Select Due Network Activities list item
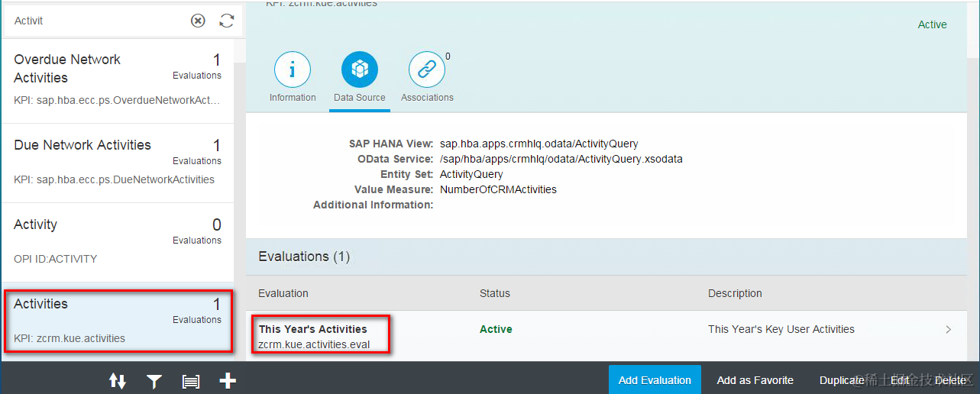Screen dimensions: 980x394 coord(118,163)
